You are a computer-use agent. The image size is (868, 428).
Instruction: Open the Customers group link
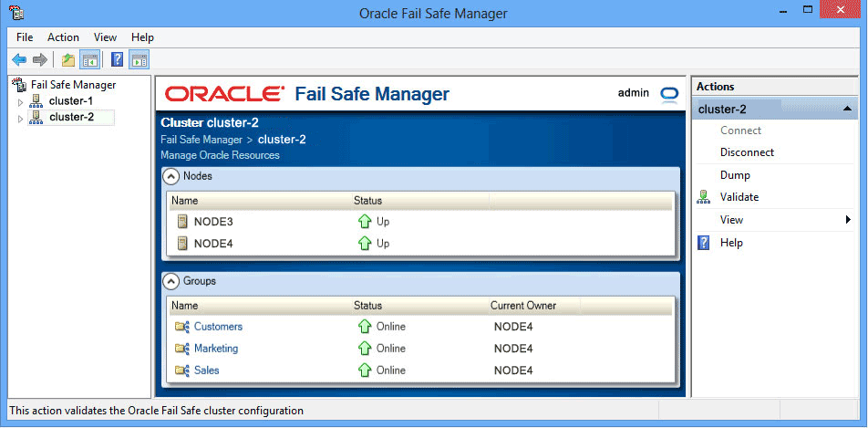coord(218,327)
